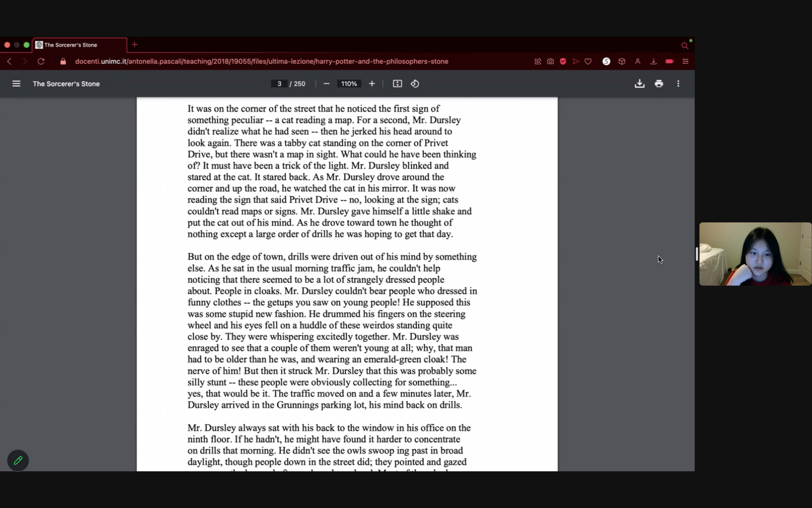Click the lock site security icon

click(63, 62)
